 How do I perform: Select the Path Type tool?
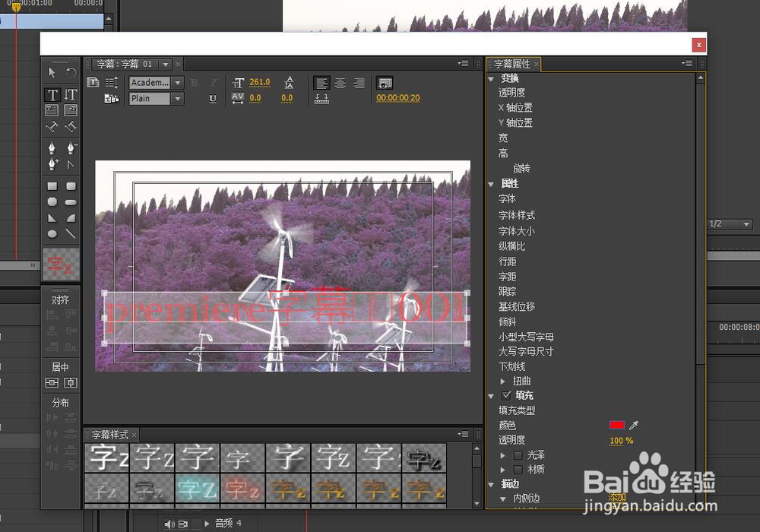[x=52, y=126]
